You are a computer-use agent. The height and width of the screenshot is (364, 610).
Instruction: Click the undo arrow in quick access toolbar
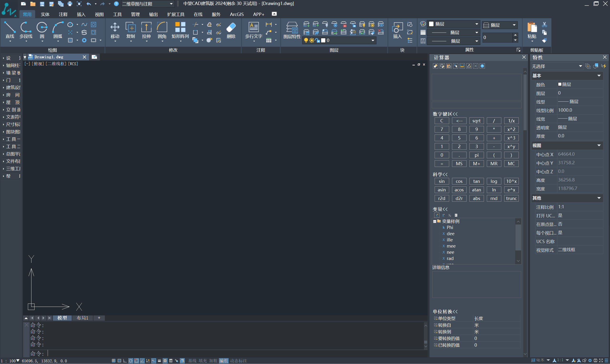[x=89, y=4]
